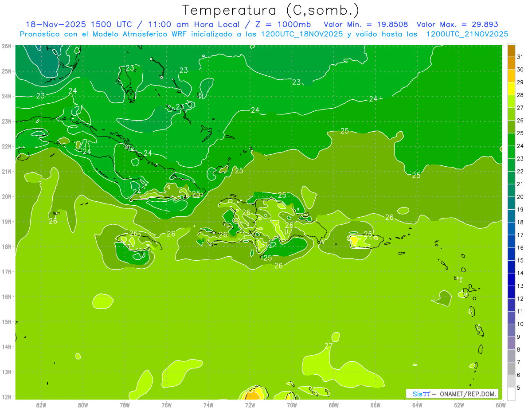This screenshot has height=411, width=532.
Task: Click the color bar scale value '29'
Action: coord(520,82)
